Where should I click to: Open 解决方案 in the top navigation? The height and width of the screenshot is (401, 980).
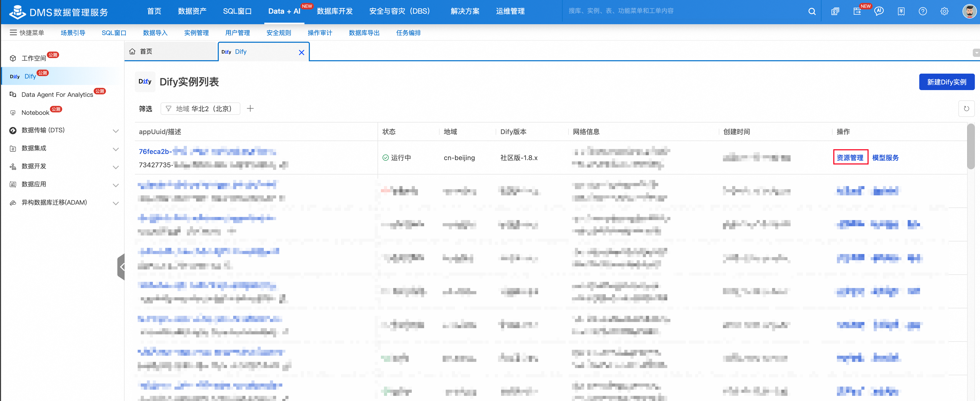pyautogui.click(x=465, y=11)
